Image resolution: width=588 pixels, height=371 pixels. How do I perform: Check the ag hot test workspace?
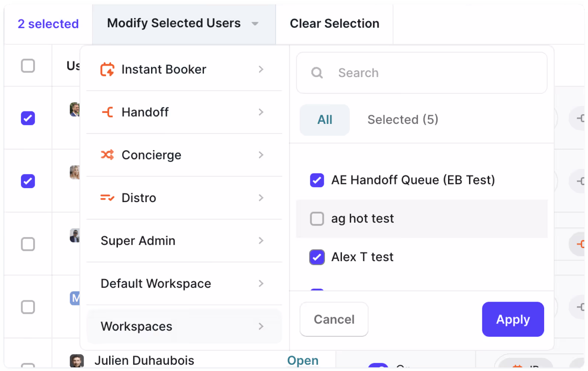click(317, 219)
